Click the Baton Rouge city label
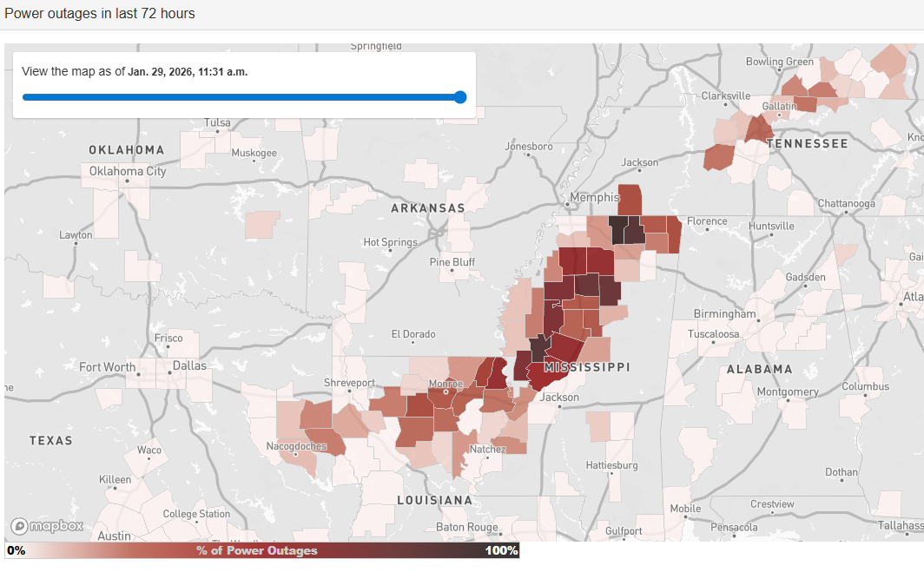The height and width of the screenshot is (572, 924). [x=466, y=527]
